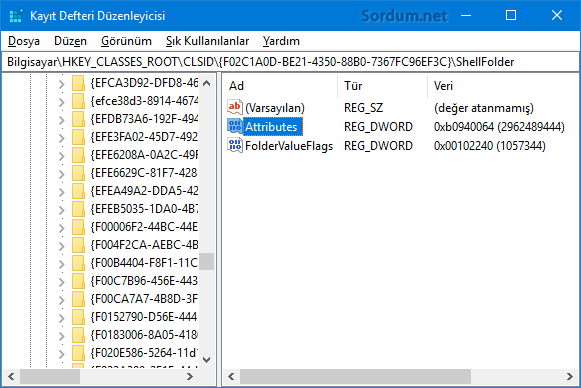The image size is (581, 388).
Task: Select the {F004F2CA-AEBC-4B tree key
Action: pyautogui.click(x=144, y=245)
